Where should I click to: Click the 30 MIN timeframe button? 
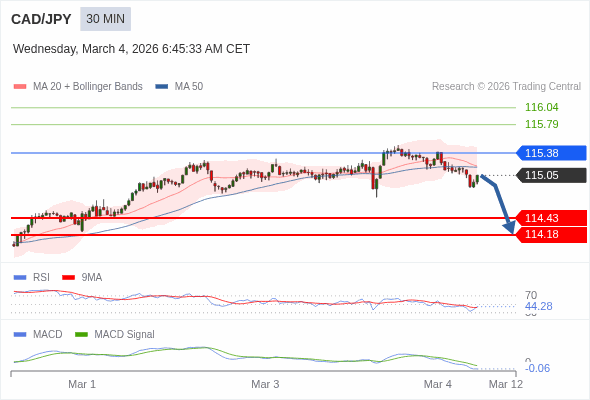coord(105,19)
